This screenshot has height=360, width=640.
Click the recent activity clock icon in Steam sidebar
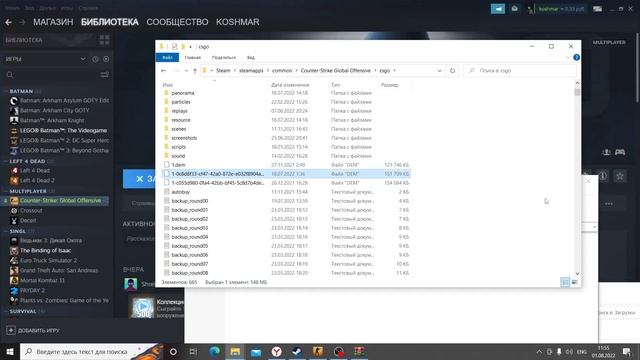coord(95,59)
